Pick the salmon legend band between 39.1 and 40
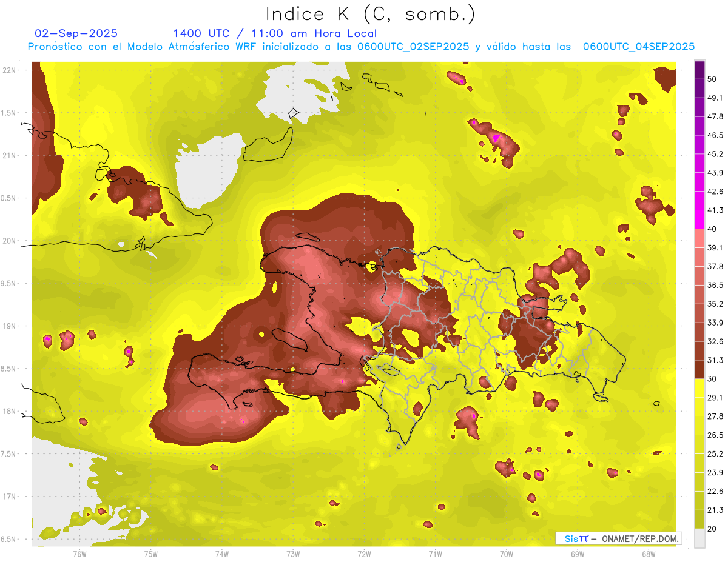The height and width of the screenshot is (562, 728). click(x=699, y=238)
